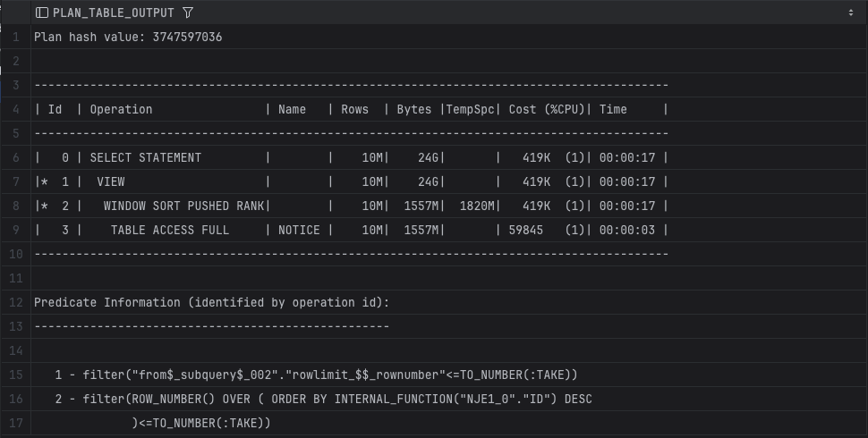Click the ')<=TO_NUMBER(:TAKE))' continuation line
The width and height of the screenshot is (868, 438).
point(449,423)
